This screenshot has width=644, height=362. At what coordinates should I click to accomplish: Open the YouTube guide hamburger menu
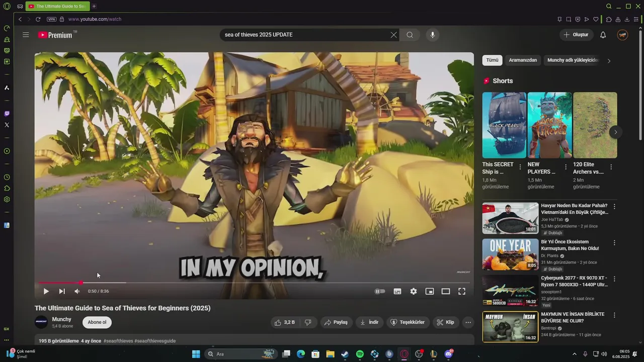pyautogui.click(x=26, y=35)
